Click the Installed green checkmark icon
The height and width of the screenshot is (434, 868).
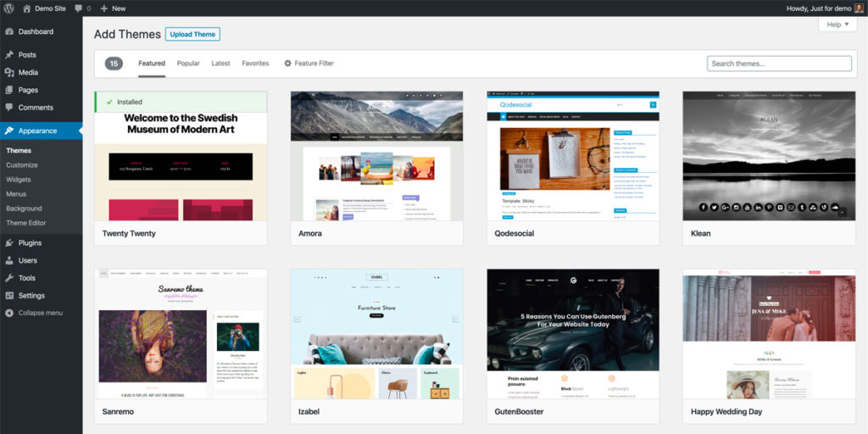[x=109, y=102]
